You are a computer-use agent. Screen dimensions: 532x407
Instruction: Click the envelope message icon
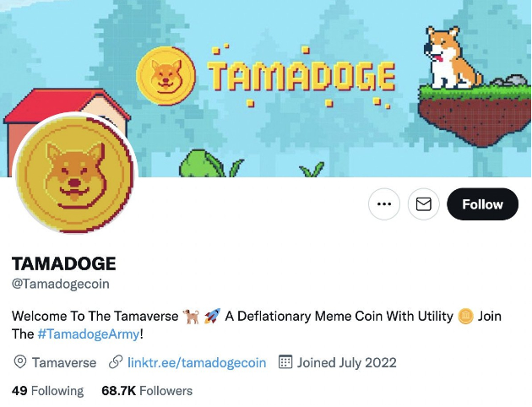(x=423, y=204)
